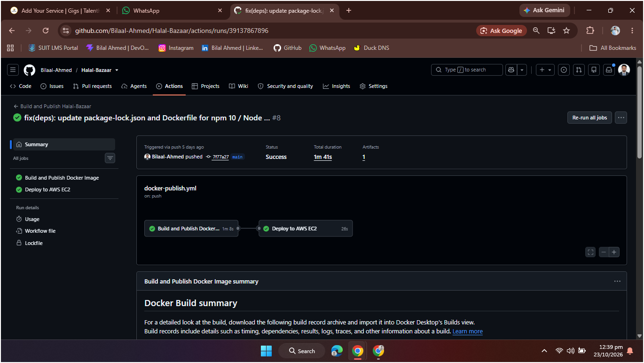Open the notifications inbox icon
This screenshot has height=363, width=644.
pos(609,70)
